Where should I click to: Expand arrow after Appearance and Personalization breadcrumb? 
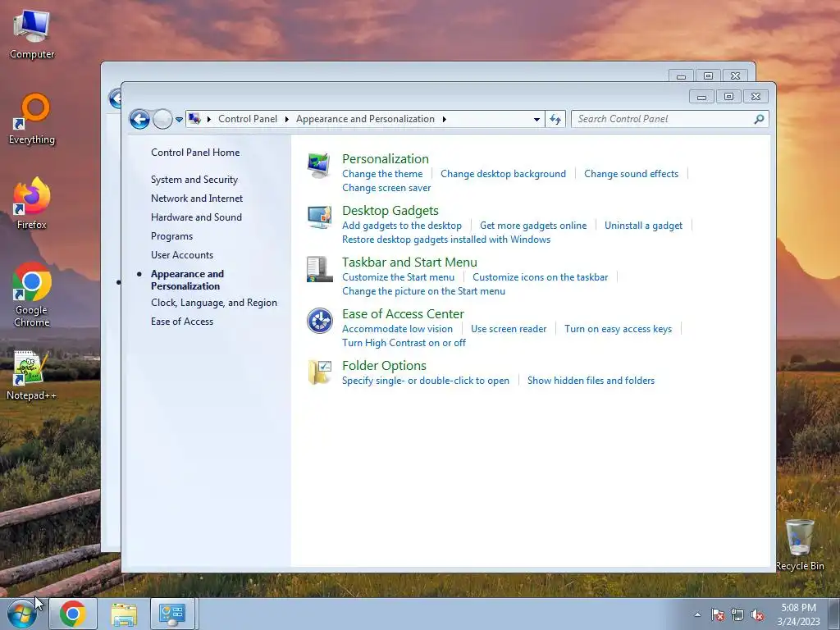(444, 119)
